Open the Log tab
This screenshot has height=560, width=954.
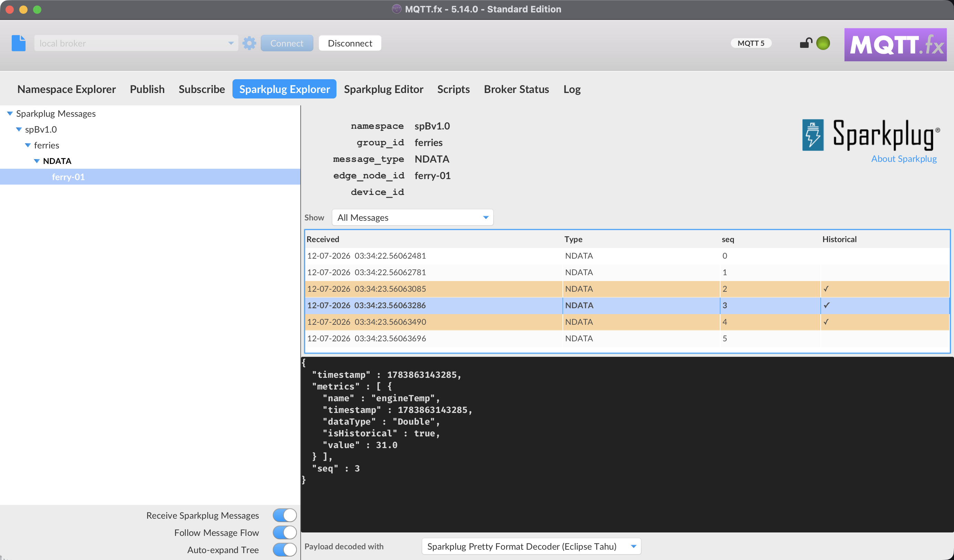pos(572,89)
